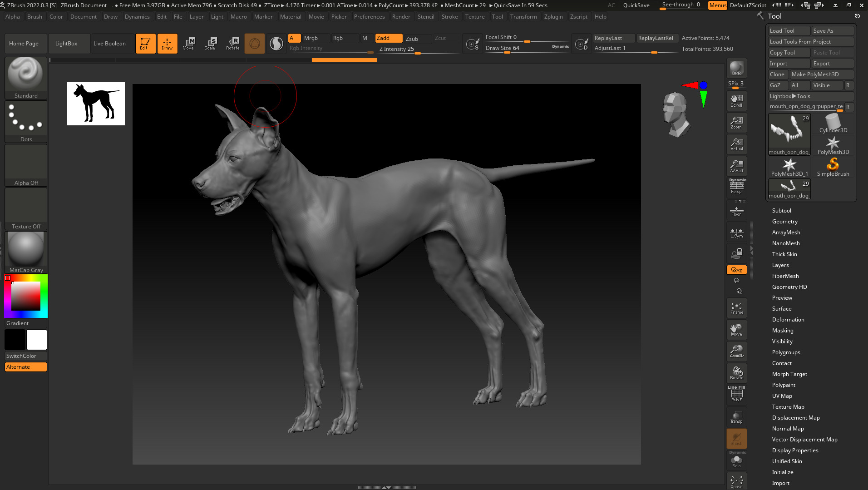
Task: Click the Xpose icon
Action: (x=736, y=481)
